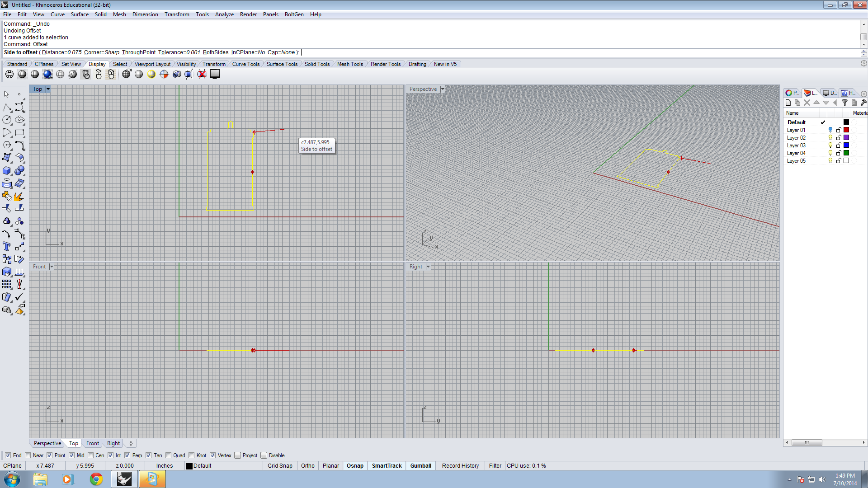Click the Top viewport tab label

coord(73,443)
